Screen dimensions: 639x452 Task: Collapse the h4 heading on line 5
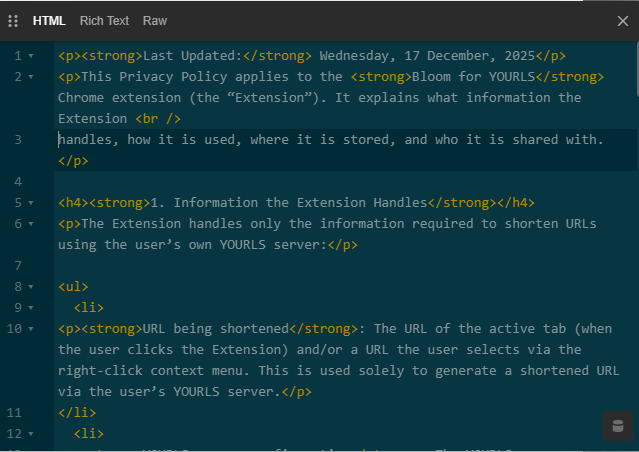(32, 203)
